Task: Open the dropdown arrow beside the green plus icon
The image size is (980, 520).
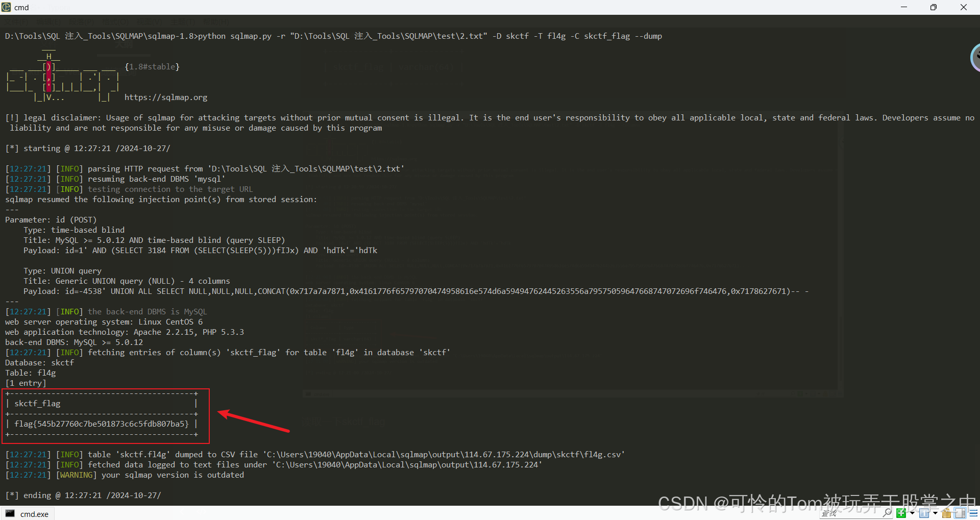Action: [912, 513]
